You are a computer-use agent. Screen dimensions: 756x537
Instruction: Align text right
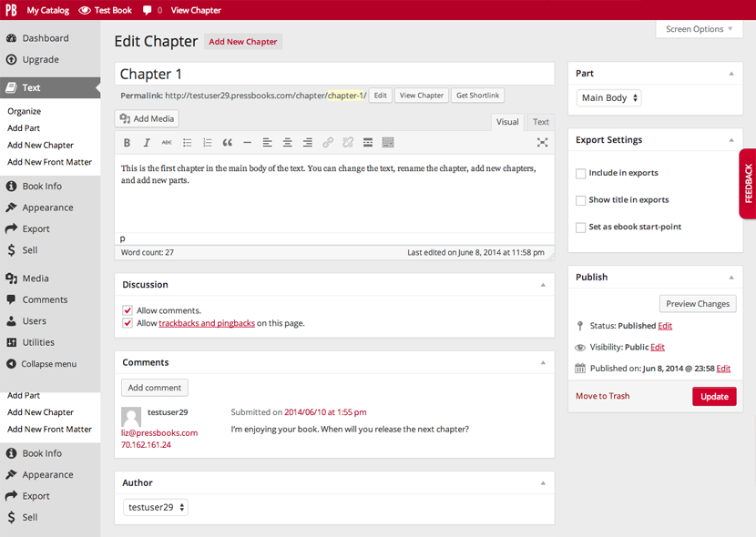click(308, 143)
